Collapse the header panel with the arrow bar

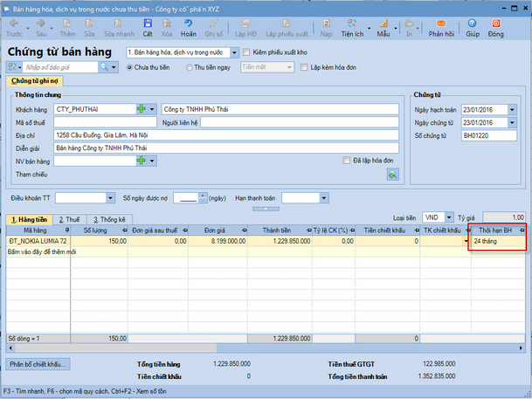pos(266,209)
